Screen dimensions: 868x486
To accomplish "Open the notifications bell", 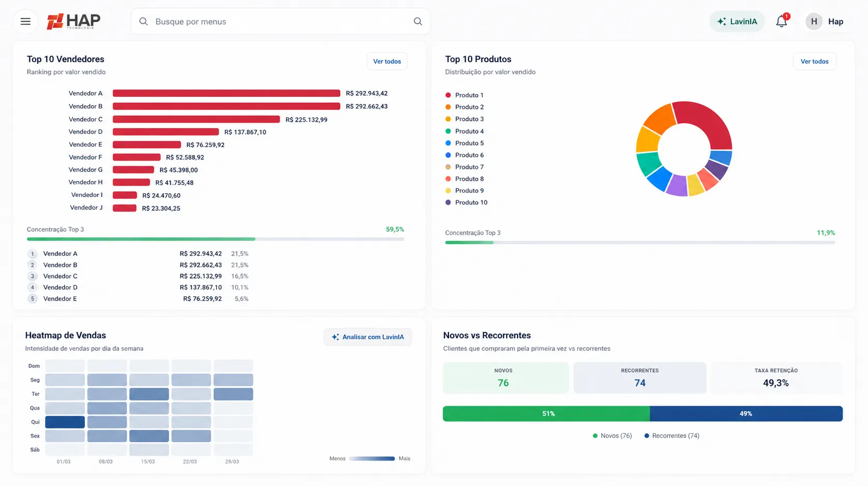I will (782, 21).
